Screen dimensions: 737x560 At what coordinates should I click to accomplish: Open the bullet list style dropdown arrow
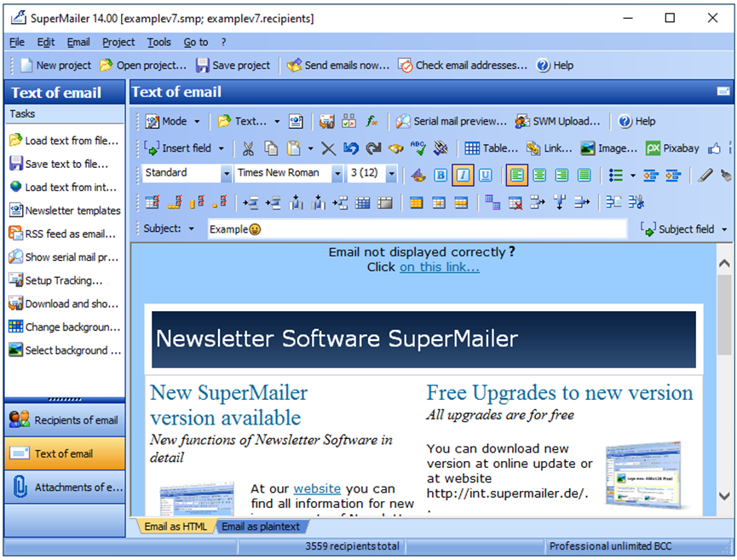coord(633,176)
